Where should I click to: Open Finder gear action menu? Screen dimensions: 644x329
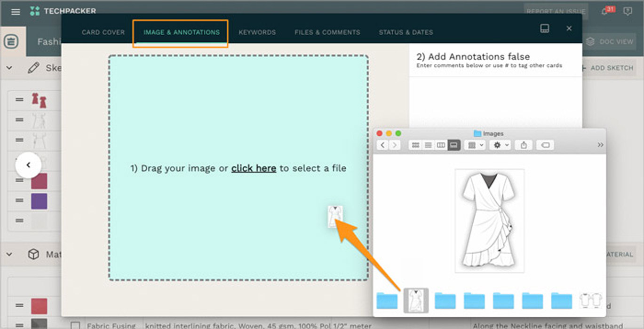[x=500, y=145]
